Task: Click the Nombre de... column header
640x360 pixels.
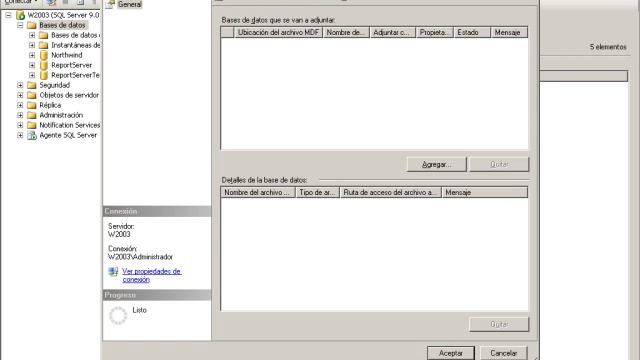Action: 346,32
